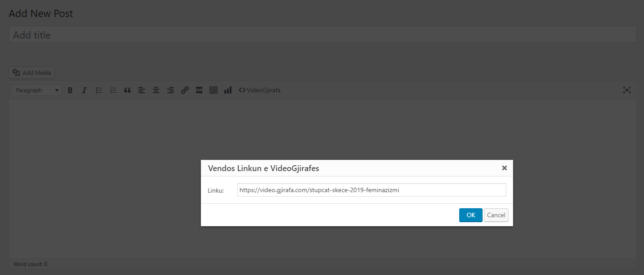This screenshot has width=644, height=275.
Task: Toggle Italic formatting in toolbar
Action: click(84, 90)
